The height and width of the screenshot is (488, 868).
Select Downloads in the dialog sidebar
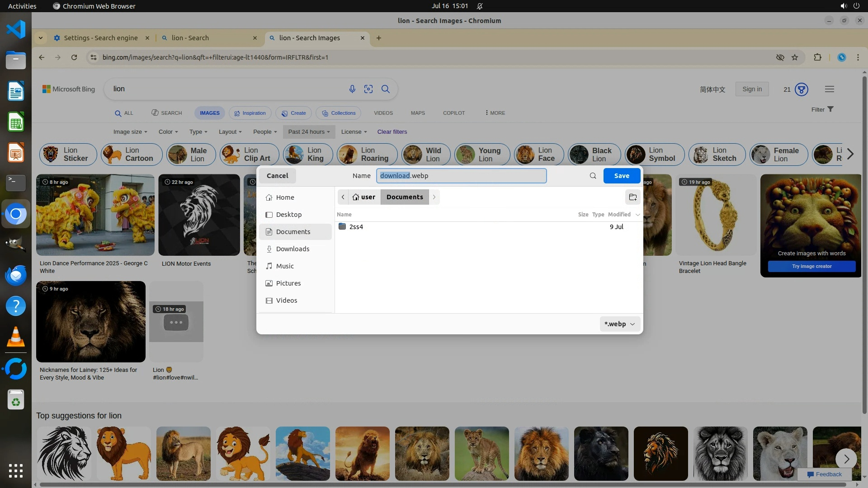[292, 249]
